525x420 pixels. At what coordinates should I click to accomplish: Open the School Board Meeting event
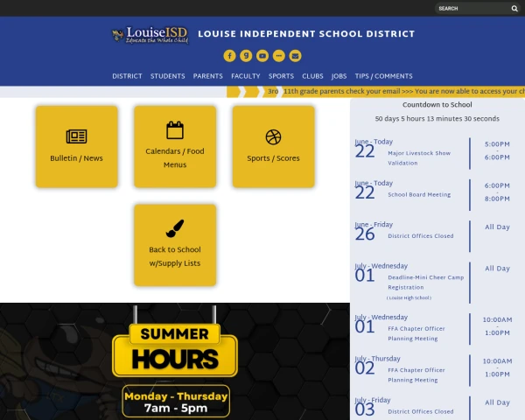point(419,194)
